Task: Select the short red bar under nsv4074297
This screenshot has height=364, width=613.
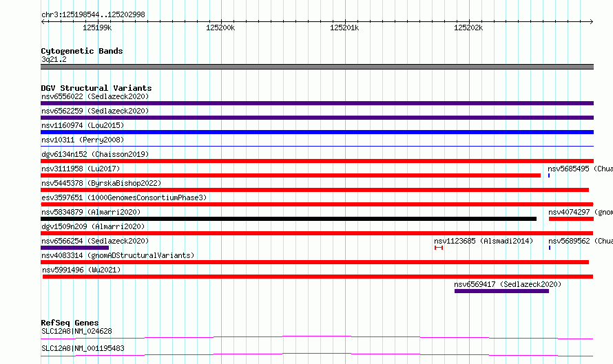Action: (x=571, y=219)
